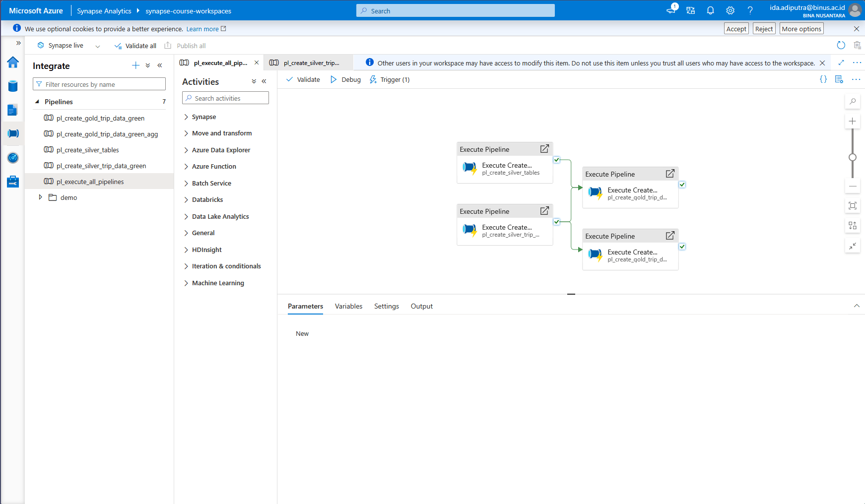Switch to the Variables tab
Image resolution: width=865 pixels, height=504 pixels.
[348, 307]
